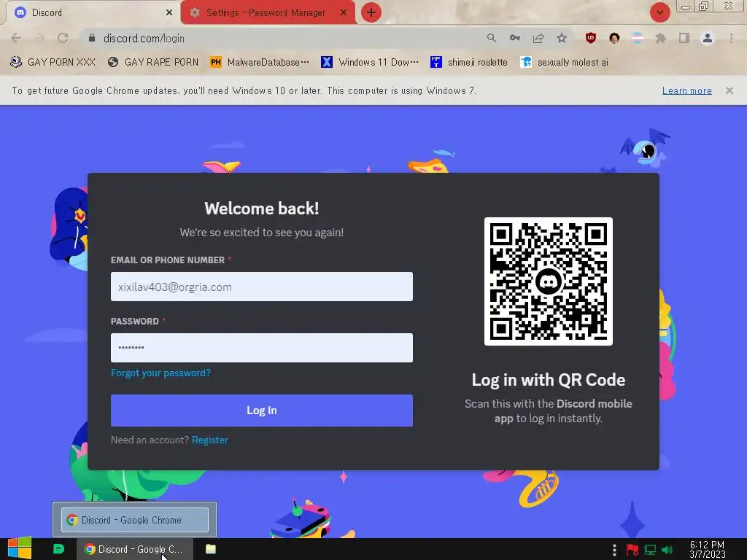Open the Windows Start button
The height and width of the screenshot is (560, 747).
click(x=20, y=548)
